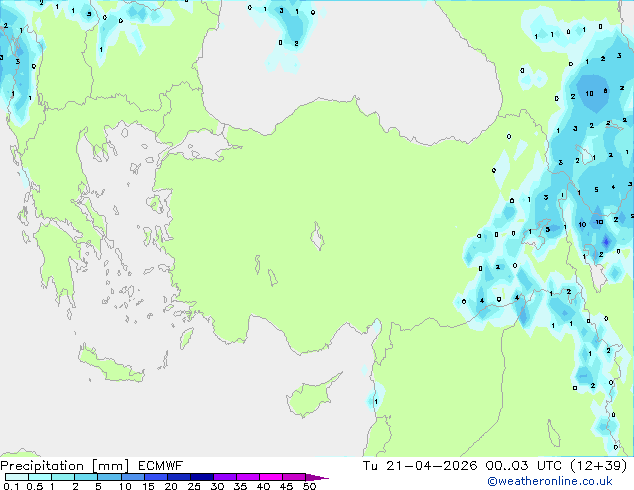
Task: Click the legend label '0.1'
Action: click(x=11, y=486)
